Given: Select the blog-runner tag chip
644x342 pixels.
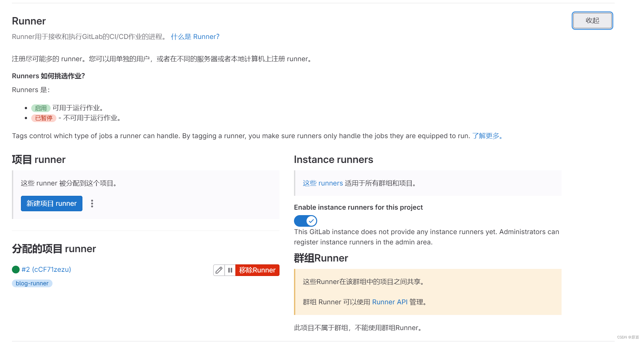Looking at the screenshot, I should (32, 283).
